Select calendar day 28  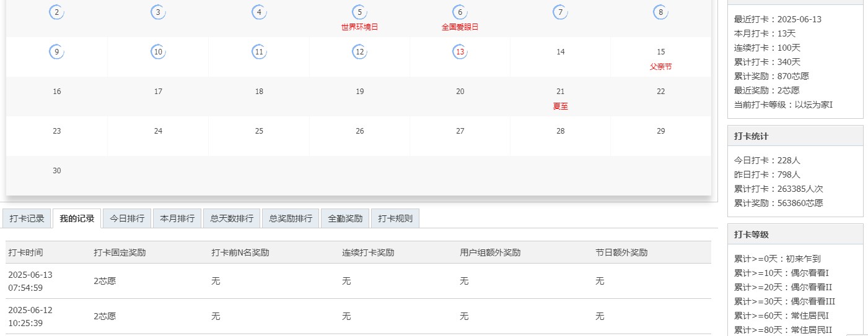click(560, 131)
